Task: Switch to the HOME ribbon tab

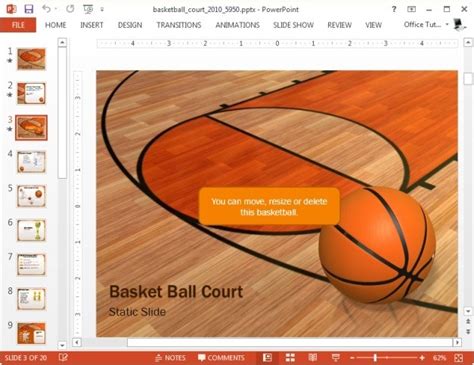Action: [x=55, y=25]
